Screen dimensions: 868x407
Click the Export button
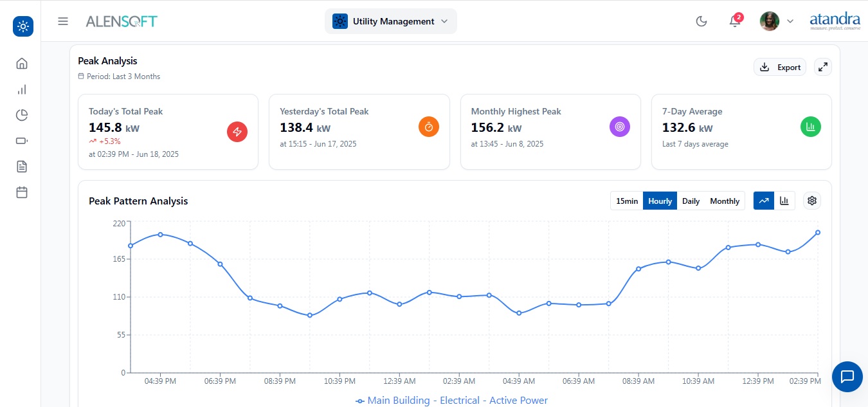(780, 67)
